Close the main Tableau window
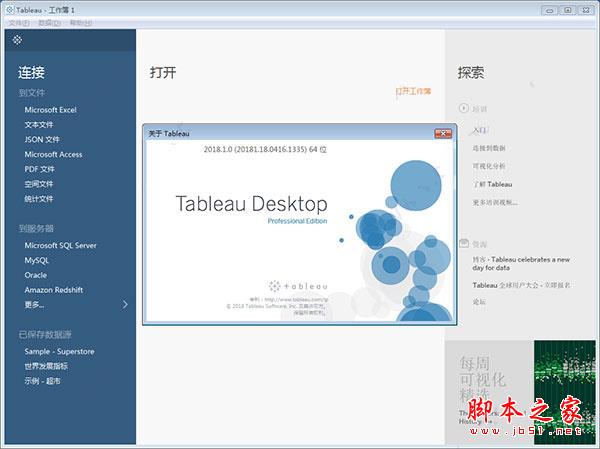This screenshot has width=600, height=449. [x=586, y=10]
